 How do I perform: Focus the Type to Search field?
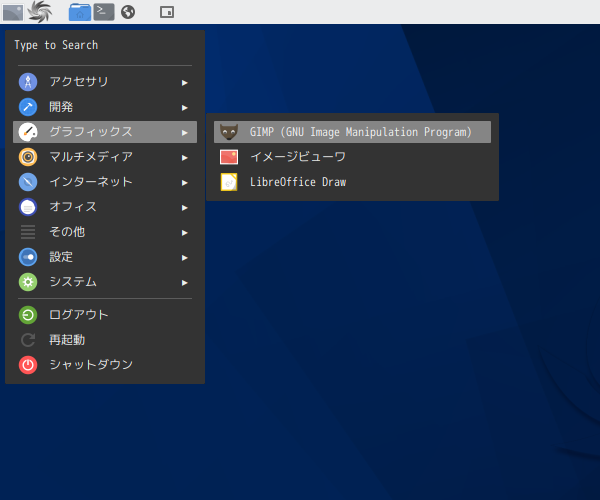(x=105, y=46)
